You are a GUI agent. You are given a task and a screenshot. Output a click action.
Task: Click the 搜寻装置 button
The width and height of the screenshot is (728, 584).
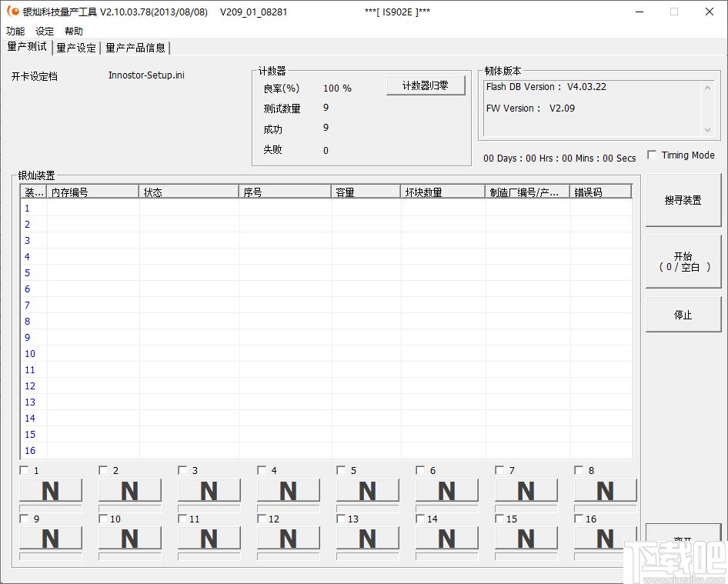tap(683, 200)
